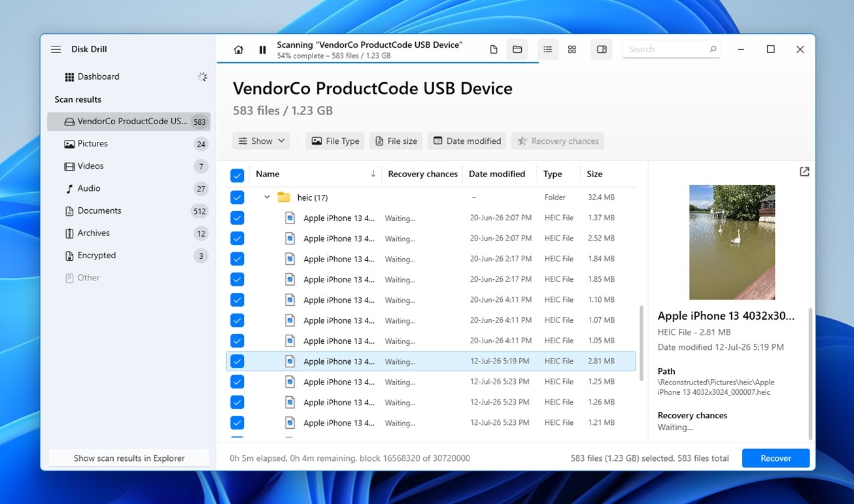
Task: Open preview in external window
Action: (x=804, y=171)
